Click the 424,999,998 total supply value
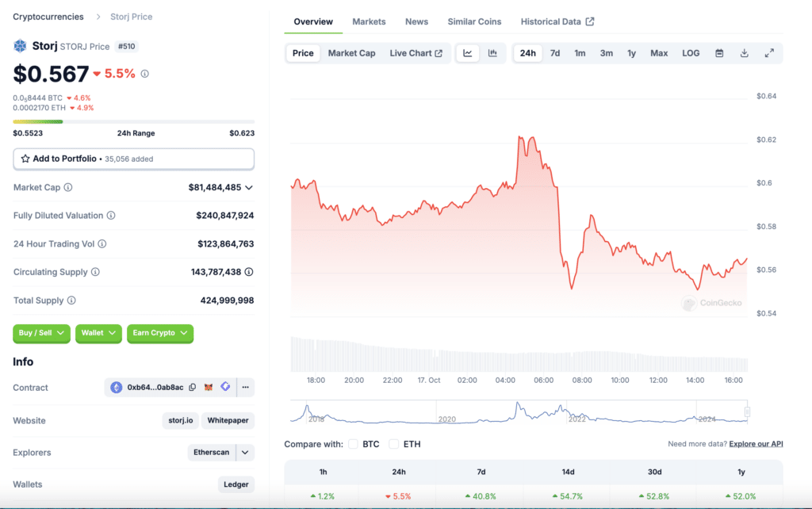812x509 pixels. (227, 300)
